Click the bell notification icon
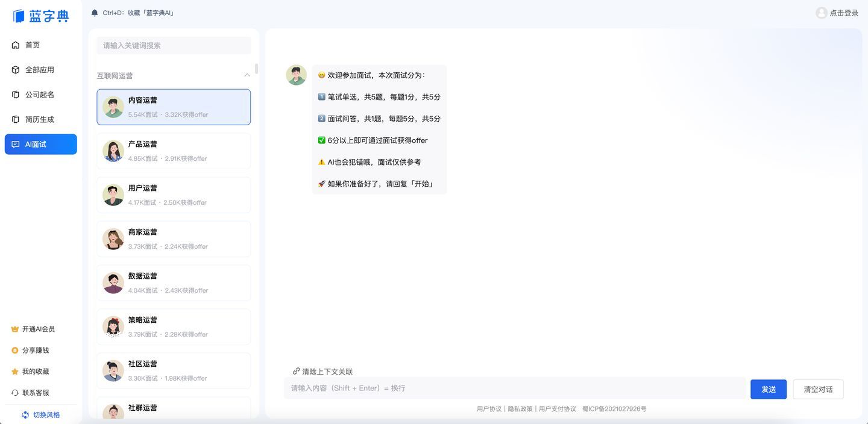Screen dimensions: 868x424 click(x=95, y=13)
